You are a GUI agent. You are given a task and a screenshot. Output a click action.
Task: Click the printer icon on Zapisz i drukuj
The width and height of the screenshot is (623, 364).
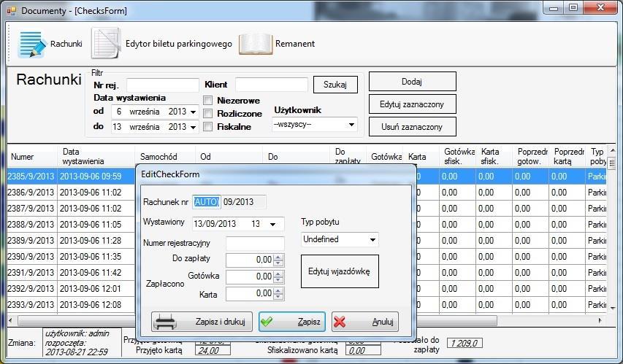click(x=165, y=322)
